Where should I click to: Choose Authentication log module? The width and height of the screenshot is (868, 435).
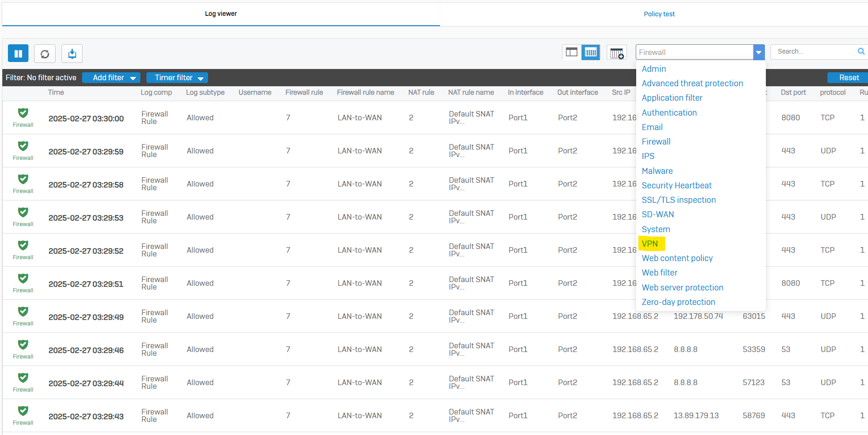coord(669,113)
